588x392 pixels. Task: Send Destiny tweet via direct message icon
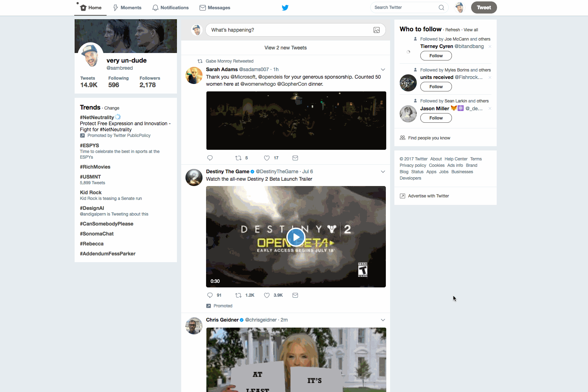pyautogui.click(x=295, y=295)
